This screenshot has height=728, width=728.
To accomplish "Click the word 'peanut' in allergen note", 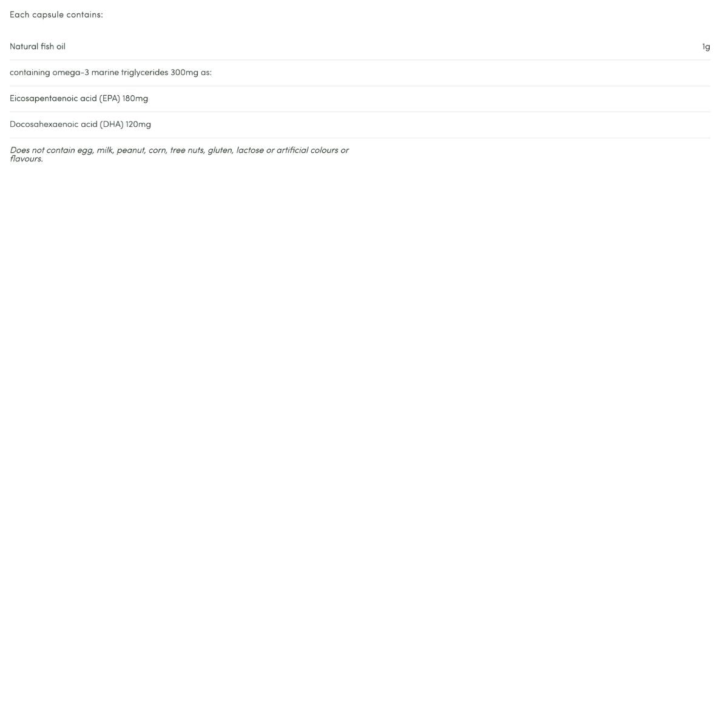I will click(x=131, y=150).
